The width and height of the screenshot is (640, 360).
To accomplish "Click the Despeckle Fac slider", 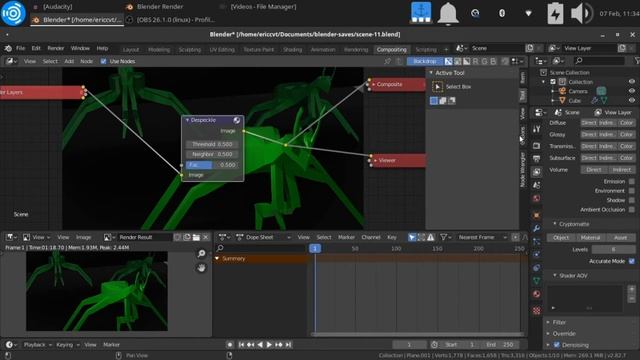I will tap(212, 165).
